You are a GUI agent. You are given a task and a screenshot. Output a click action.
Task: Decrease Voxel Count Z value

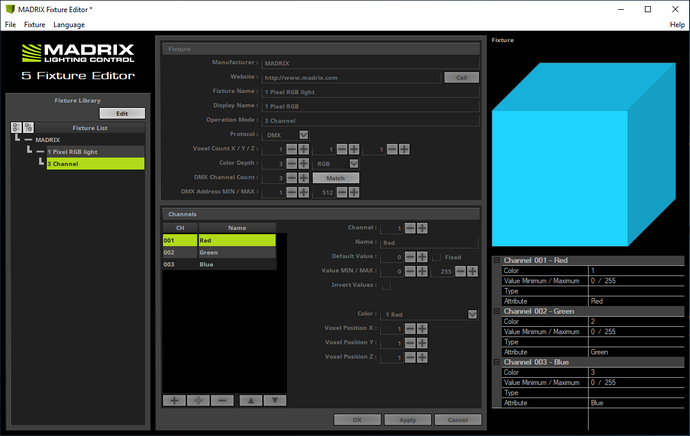(x=392, y=149)
